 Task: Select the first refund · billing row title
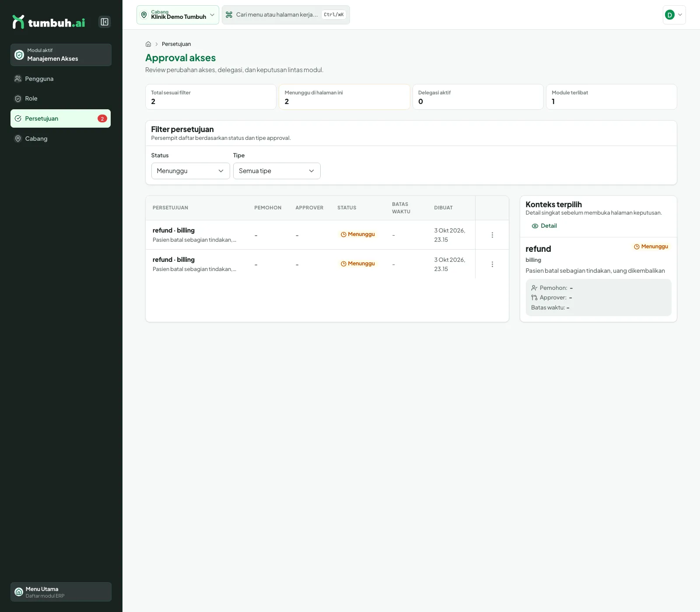point(174,230)
